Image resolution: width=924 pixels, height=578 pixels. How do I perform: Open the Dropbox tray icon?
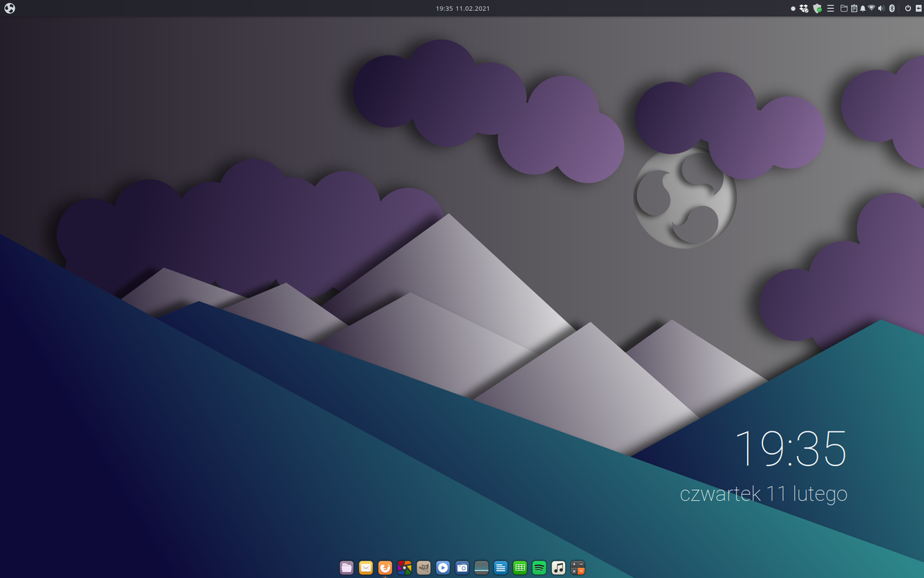[x=804, y=9]
